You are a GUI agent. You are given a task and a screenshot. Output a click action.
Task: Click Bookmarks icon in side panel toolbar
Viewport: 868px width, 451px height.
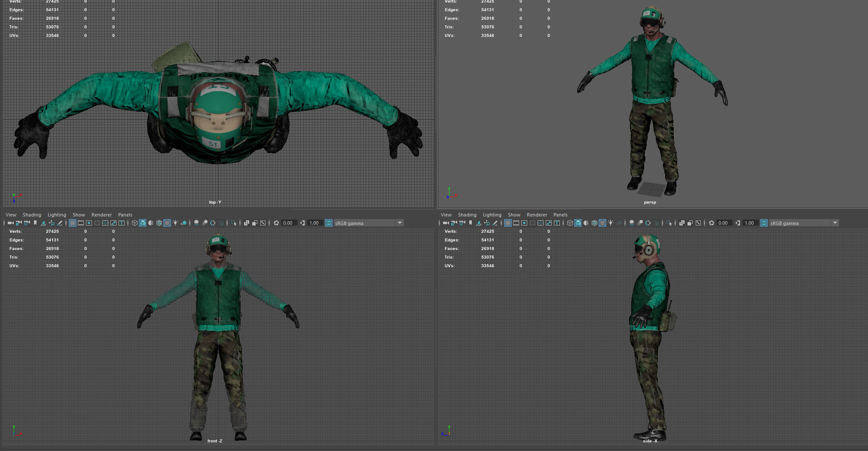coord(471,223)
